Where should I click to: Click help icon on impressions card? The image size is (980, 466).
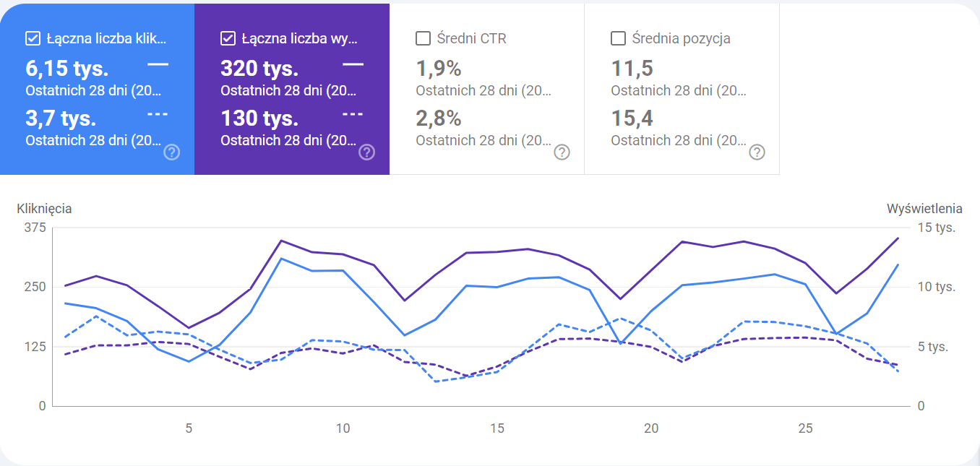(x=367, y=152)
